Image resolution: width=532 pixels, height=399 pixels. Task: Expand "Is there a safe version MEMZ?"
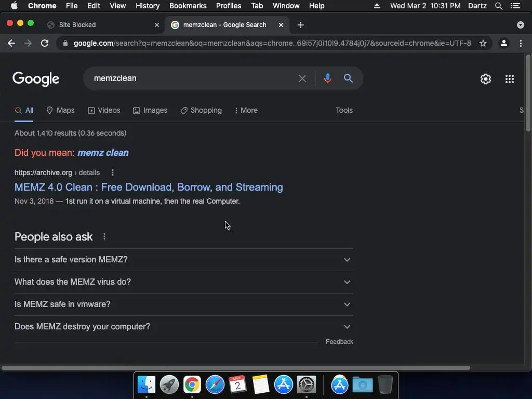[184, 260]
